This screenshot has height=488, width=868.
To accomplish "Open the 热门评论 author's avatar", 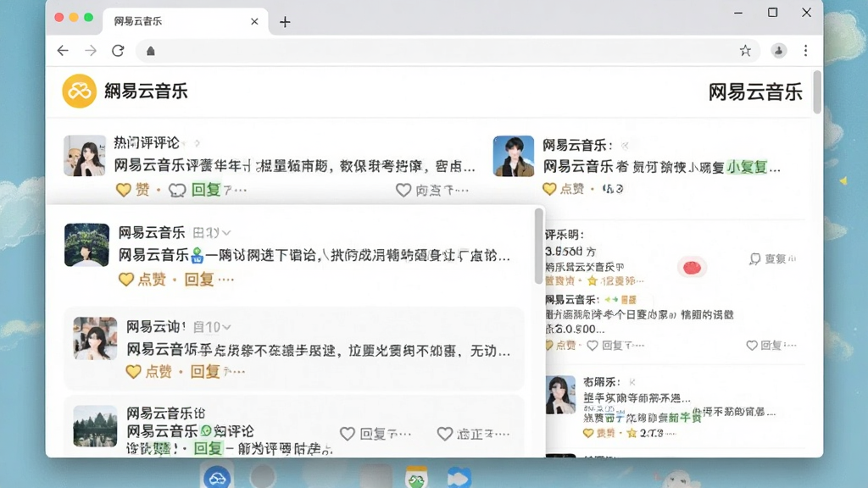I will click(x=85, y=156).
